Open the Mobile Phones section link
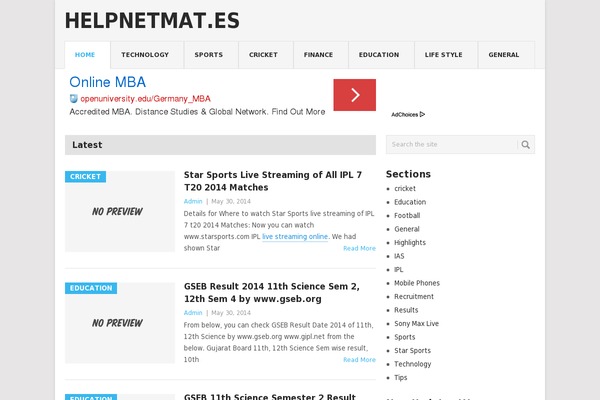600x400 pixels. [x=417, y=283]
